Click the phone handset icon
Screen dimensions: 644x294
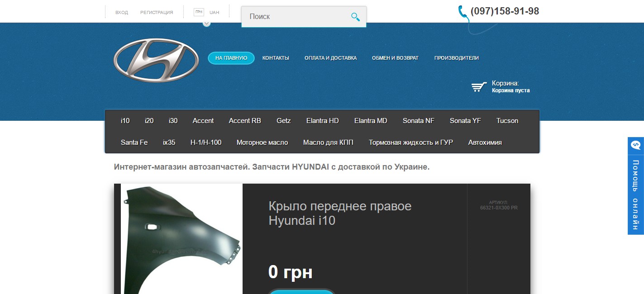(463, 12)
